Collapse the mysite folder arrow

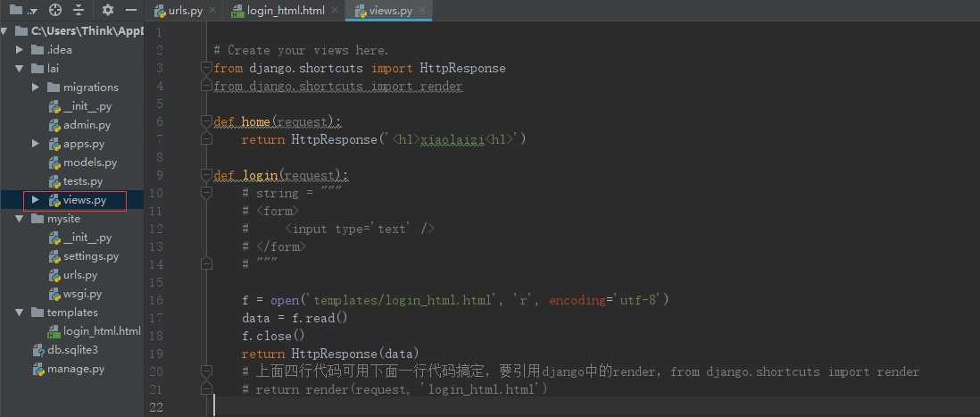point(20,218)
